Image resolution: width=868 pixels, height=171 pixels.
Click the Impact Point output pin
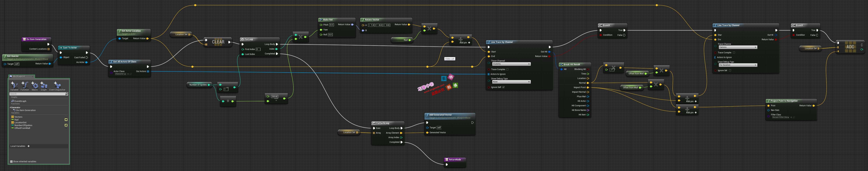tap(588, 87)
